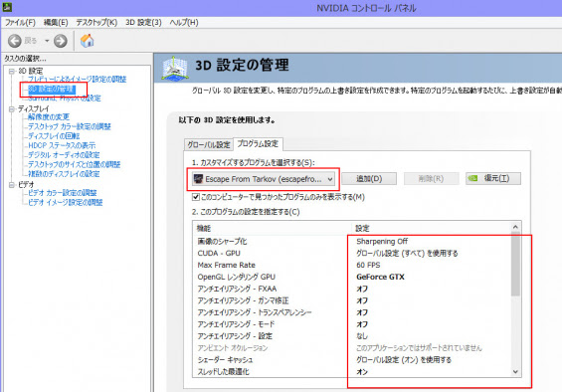
Task: Open the ヘルプ(H) menu
Action: point(184,22)
